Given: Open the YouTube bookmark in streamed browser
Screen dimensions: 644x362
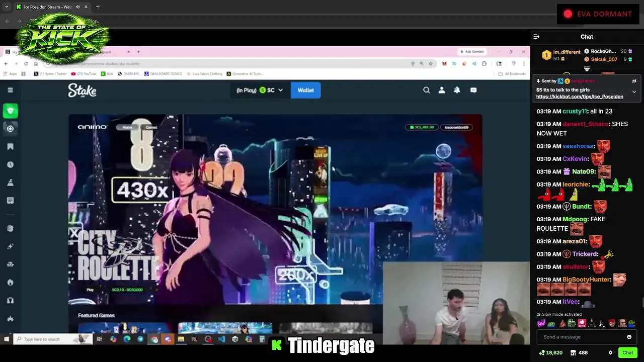Looking at the screenshot, I should point(84,74).
